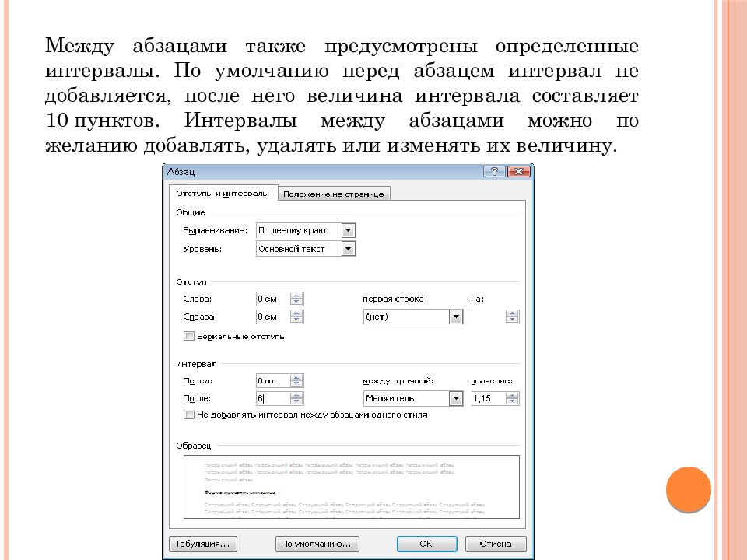The height and width of the screenshot is (560, 747).
Task: Open the Табуляция... button
Action: click(x=203, y=544)
